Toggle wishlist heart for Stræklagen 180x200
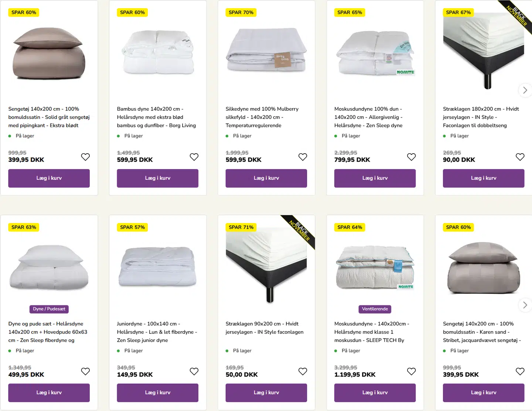Screen dimensions: 532x411 pos(520,157)
